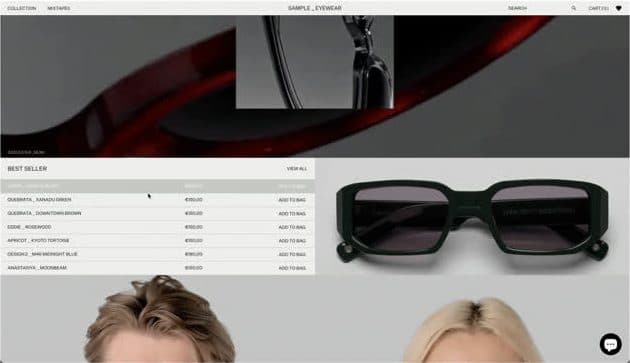Open the black sunglasses product image
The width and height of the screenshot is (630, 363).
pos(472,216)
